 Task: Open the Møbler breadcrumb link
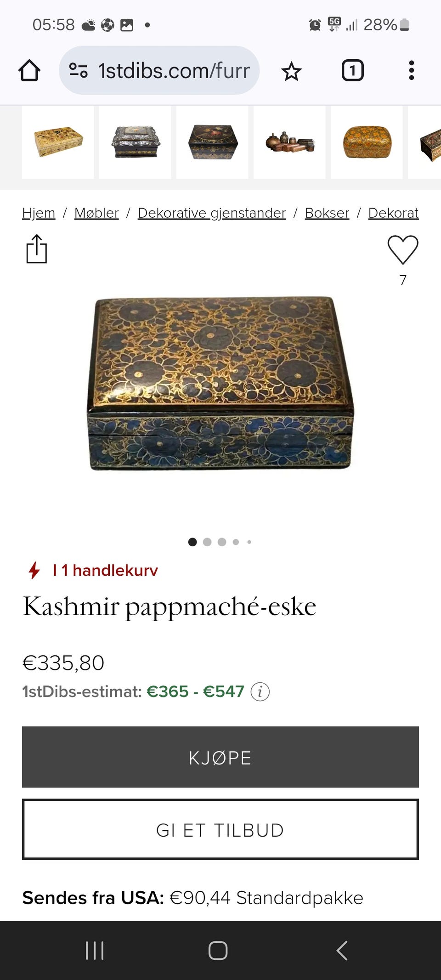(x=96, y=213)
